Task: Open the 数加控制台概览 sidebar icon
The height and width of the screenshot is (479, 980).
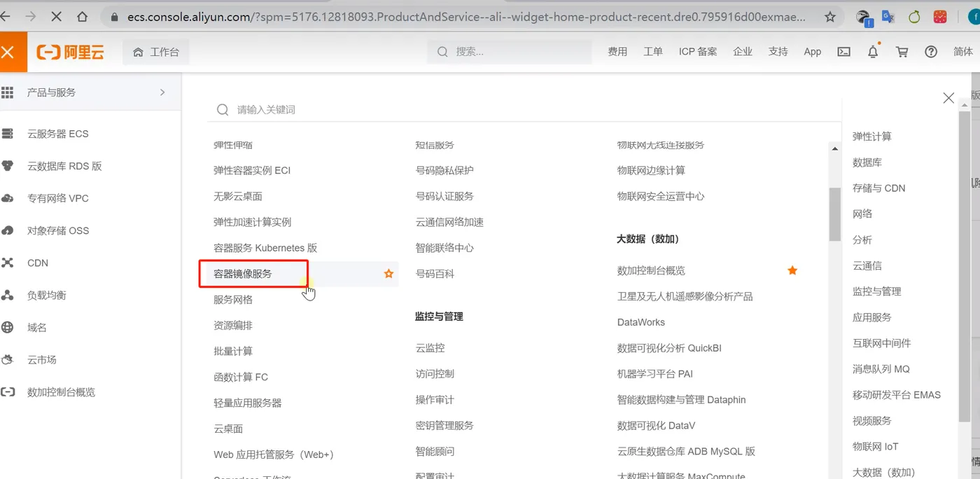Action: point(8,392)
